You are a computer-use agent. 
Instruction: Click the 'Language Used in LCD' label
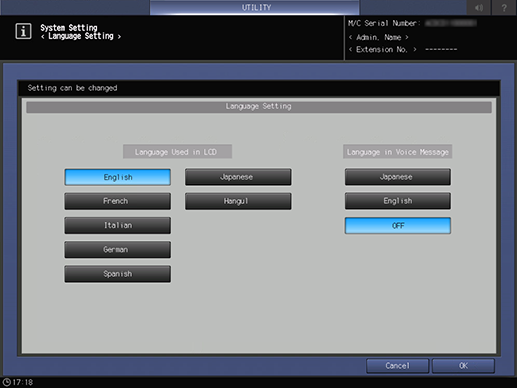(x=177, y=152)
